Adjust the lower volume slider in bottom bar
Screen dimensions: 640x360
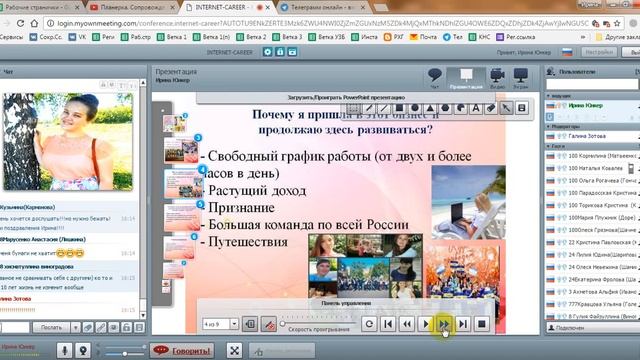(x=125, y=354)
